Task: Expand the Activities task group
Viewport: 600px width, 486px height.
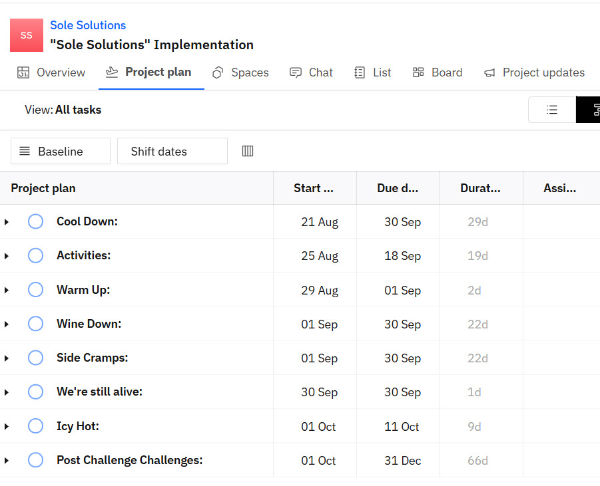Action: point(7,256)
